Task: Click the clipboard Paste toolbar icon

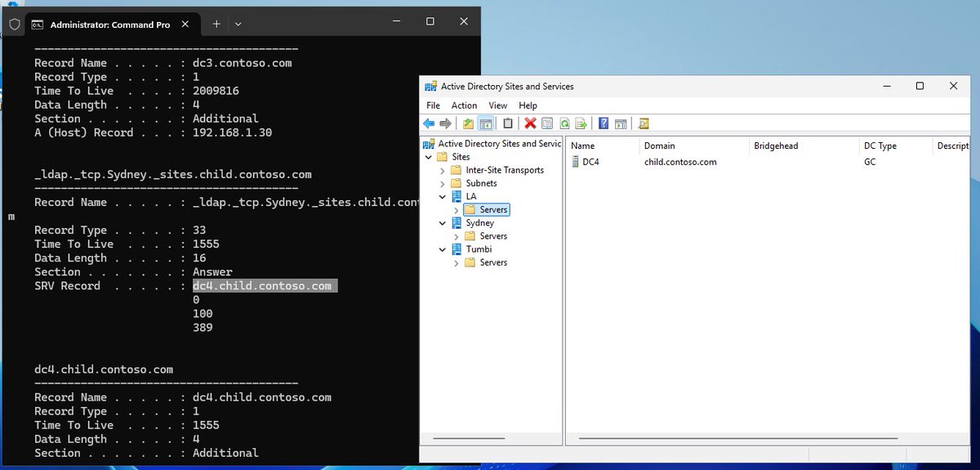Action: (508, 123)
